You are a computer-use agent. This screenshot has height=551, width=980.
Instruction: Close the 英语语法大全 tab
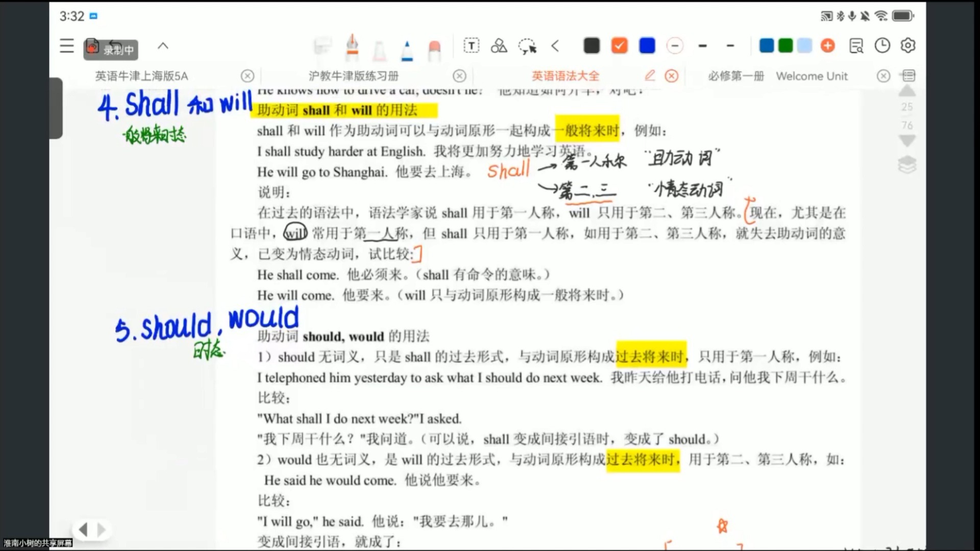click(672, 76)
